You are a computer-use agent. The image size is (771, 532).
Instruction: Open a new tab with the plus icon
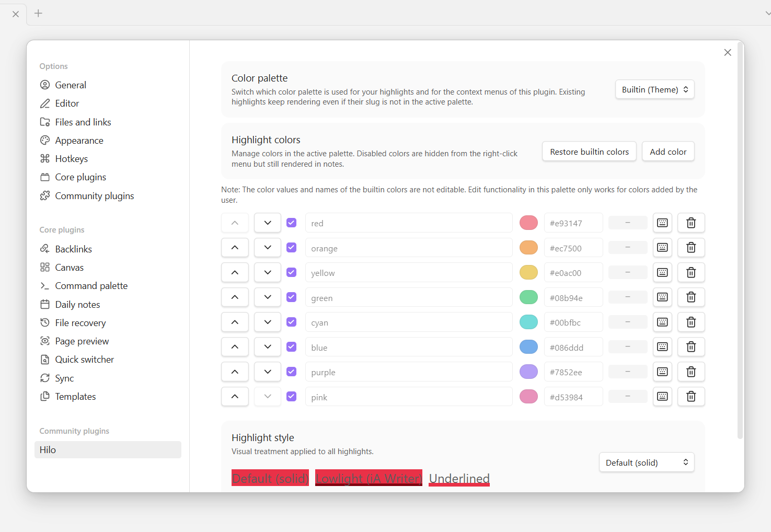38,13
